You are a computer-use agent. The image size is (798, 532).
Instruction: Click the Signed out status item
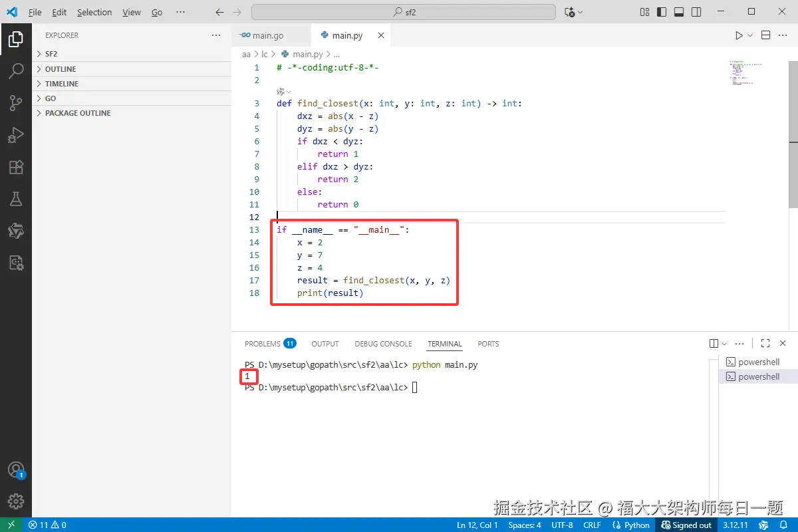(686, 525)
